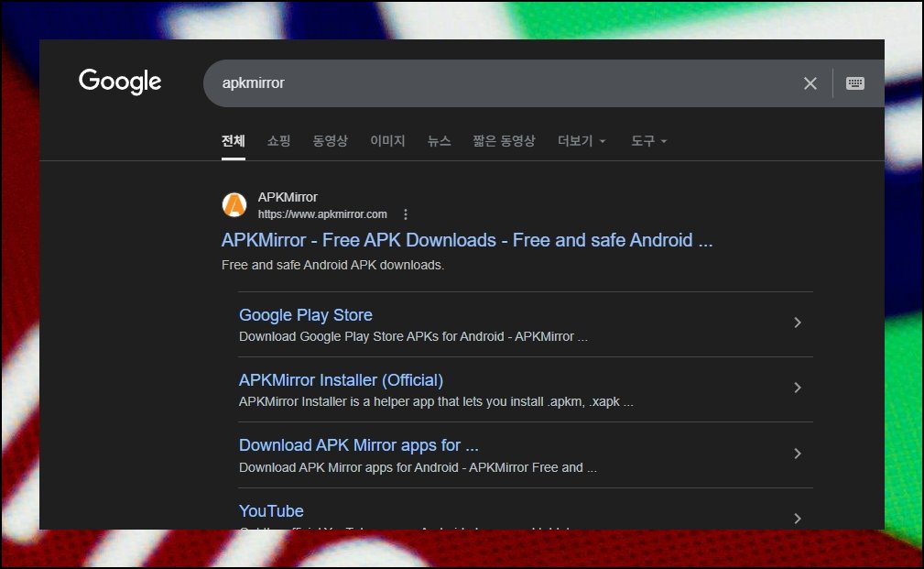The image size is (924, 569).
Task: Select the 전체 tab
Action: (234, 141)
